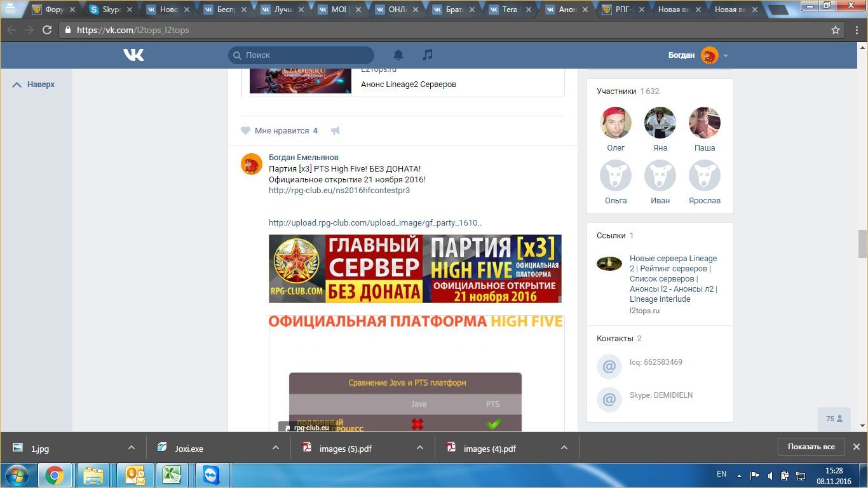Image resolution: width=868 pixels, height=488 pixels.
Task: Open member Олег avatar
Action: [616, 123]
